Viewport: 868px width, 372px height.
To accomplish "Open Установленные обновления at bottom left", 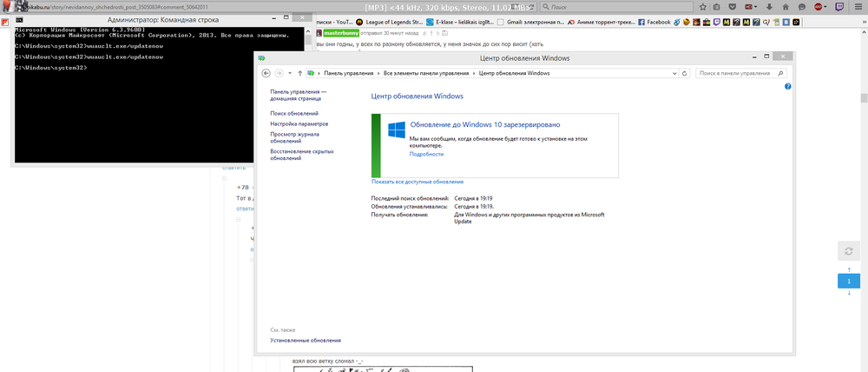I will 305,340.
